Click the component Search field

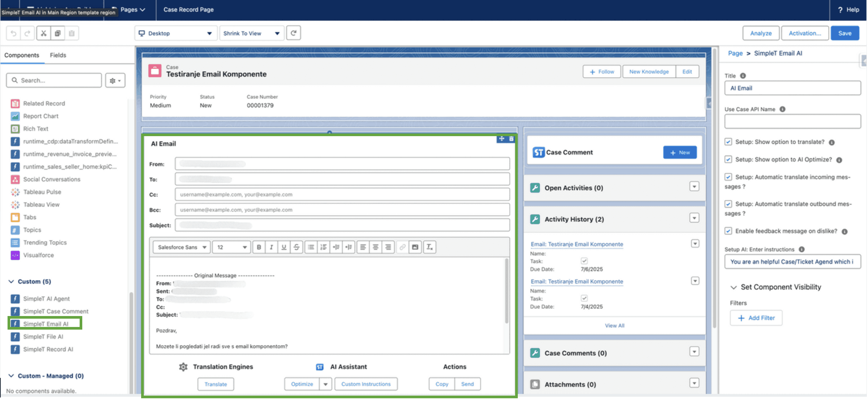click(x=54, y=80)
